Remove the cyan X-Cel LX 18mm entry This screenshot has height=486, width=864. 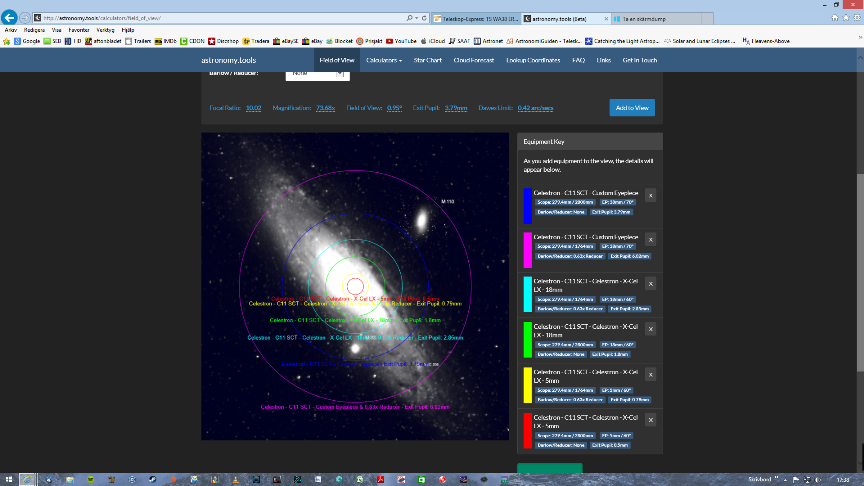click(x=650, y=284)
